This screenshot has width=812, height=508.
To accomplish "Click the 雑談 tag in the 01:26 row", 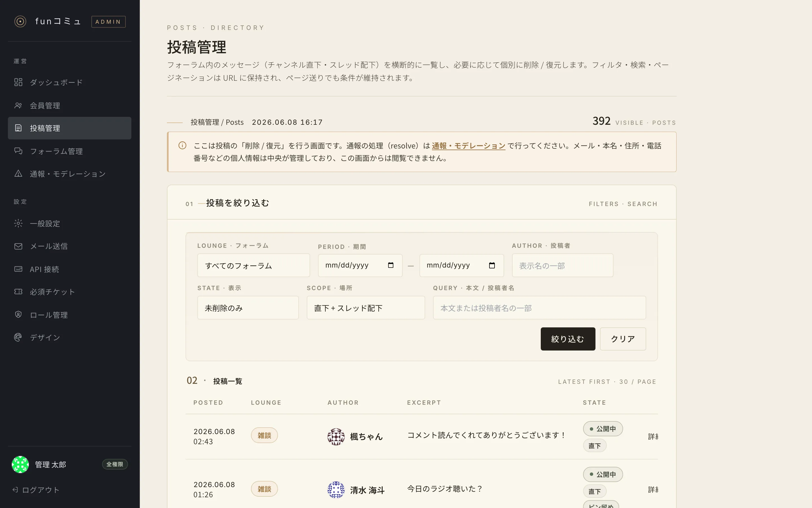I will pyautogui.click(x=264, y=489).
